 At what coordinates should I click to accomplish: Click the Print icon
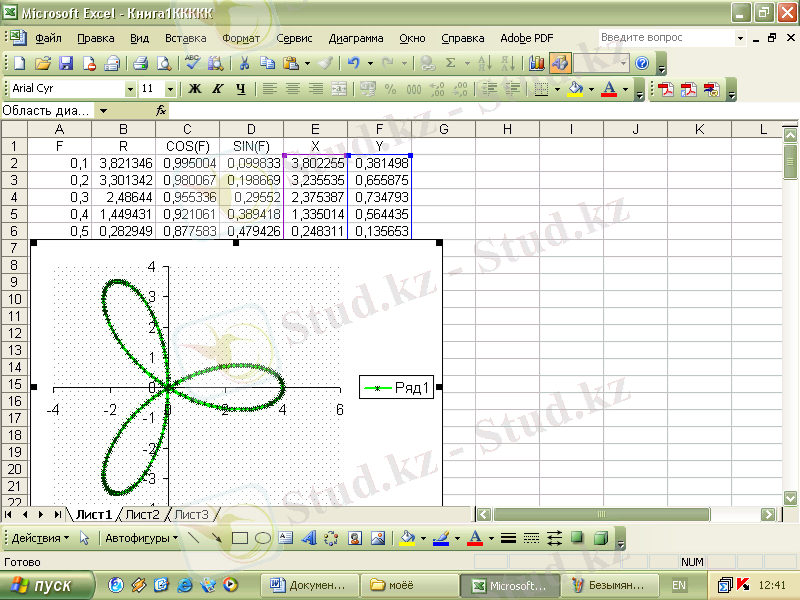pos(141,63)
